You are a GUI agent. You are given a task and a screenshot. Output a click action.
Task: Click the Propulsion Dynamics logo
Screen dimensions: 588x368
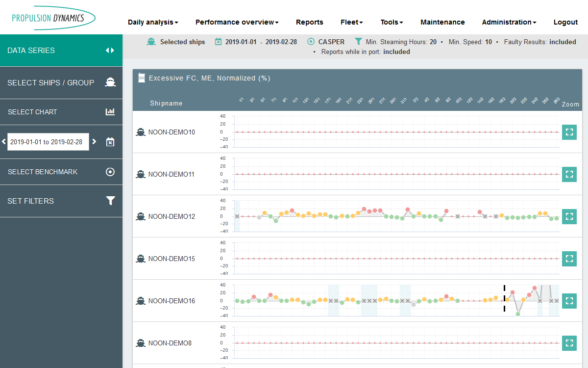click(x=54, y=18)
